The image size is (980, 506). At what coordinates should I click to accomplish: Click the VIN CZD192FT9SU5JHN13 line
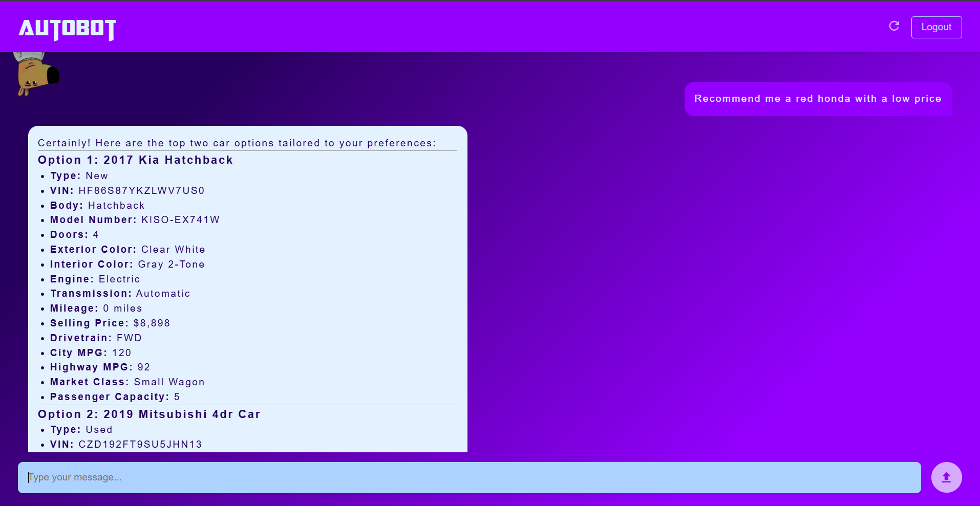[126, 445]
